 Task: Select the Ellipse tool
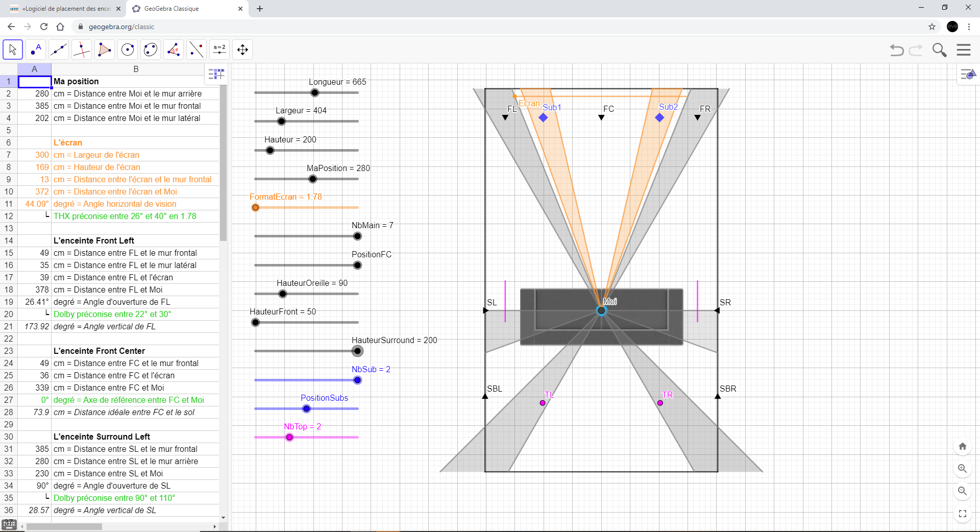(151, 50)
